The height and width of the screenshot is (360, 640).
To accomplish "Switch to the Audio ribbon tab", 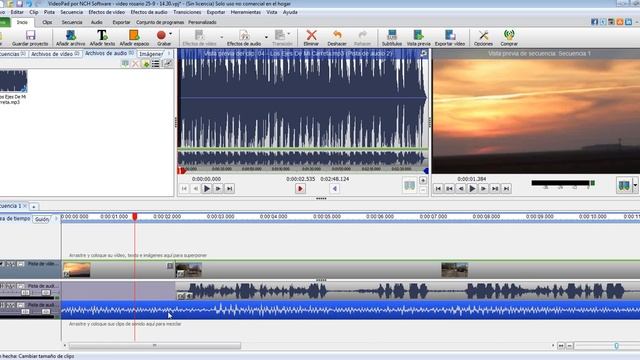I will pyautogui.click(x=96, y=22).
